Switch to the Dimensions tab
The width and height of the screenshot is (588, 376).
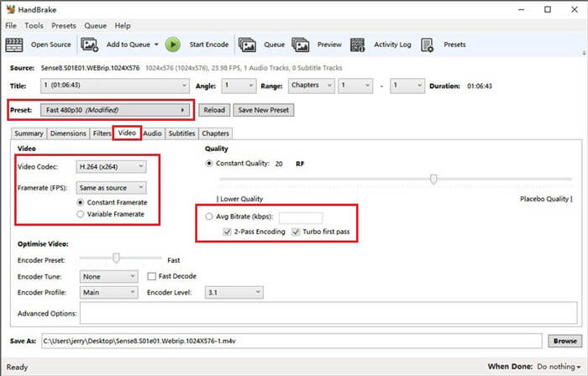[x=68, y=133]
